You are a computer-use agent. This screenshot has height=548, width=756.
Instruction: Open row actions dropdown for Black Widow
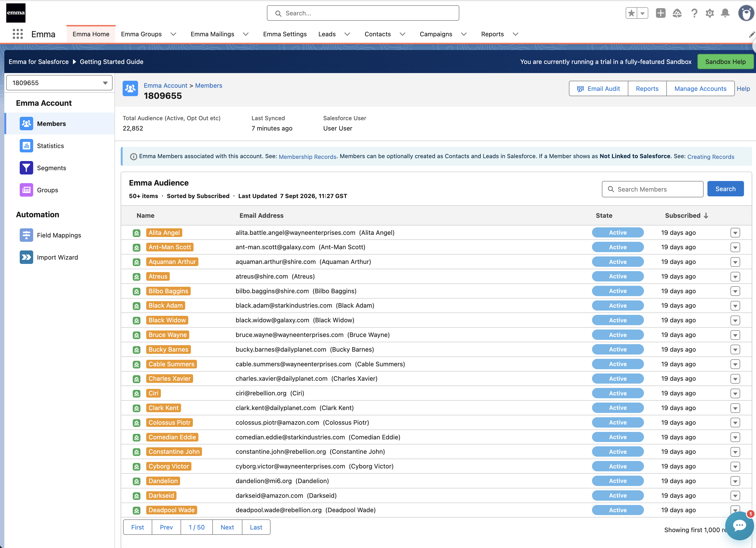(x=735, y=320)
